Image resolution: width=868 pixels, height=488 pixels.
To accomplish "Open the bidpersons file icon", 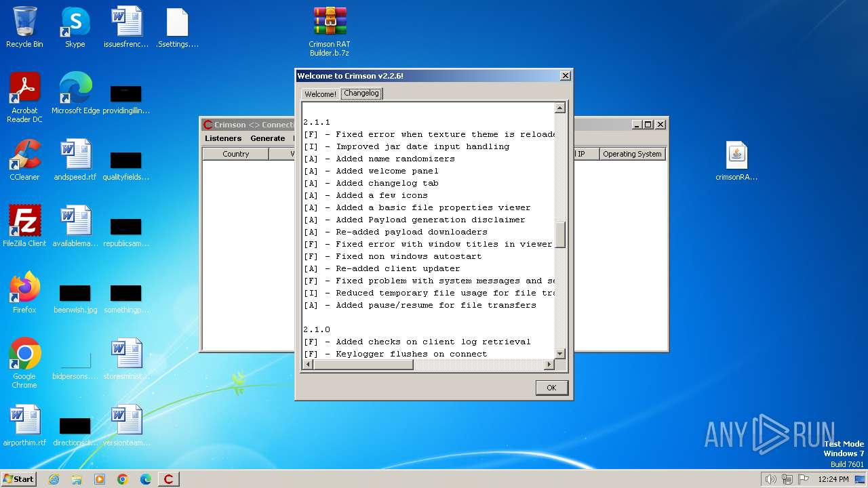I will [x=75, y=365].
